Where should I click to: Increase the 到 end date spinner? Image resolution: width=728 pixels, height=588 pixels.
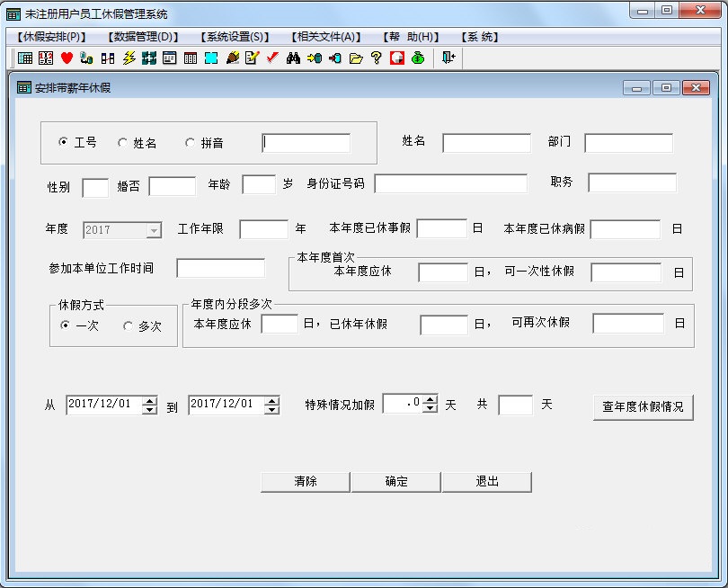(271, 401)
